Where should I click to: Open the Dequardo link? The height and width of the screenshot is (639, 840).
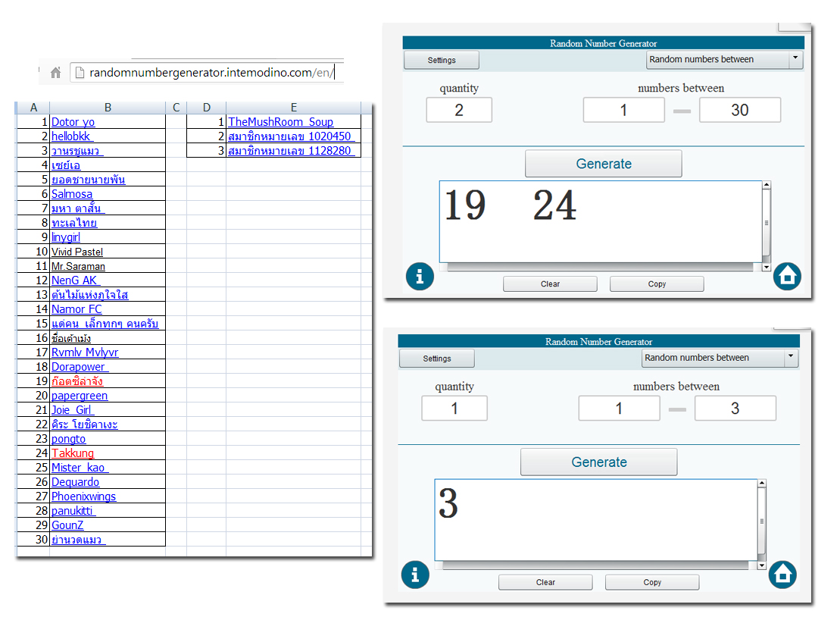(75, 482)
